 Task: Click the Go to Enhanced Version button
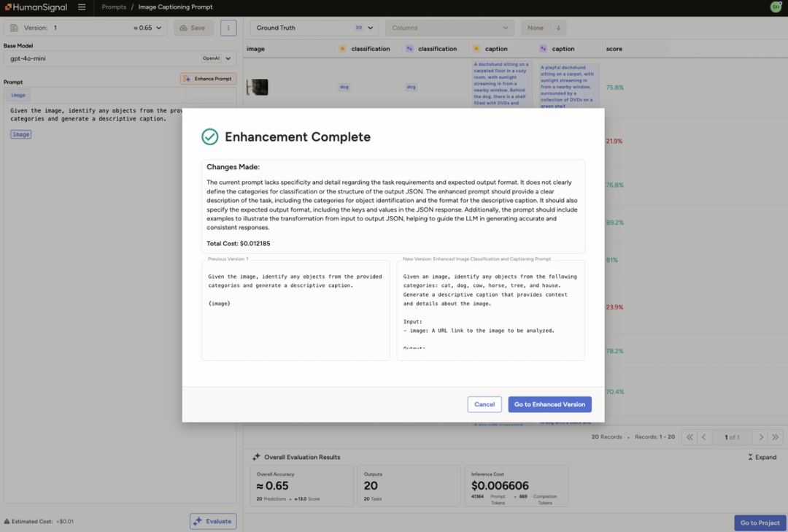click(x=549, y=404)
